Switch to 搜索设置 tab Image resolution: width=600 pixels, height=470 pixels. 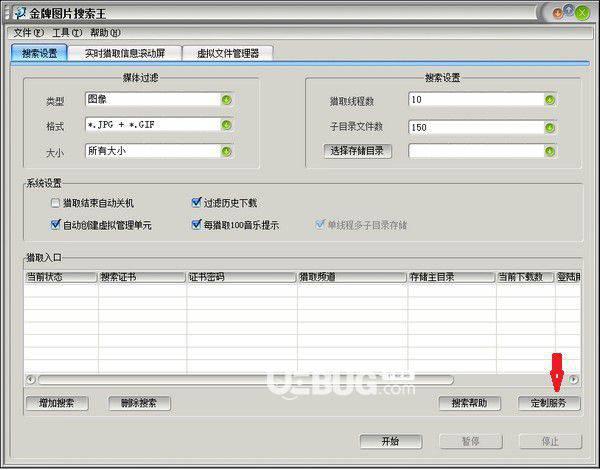point(39,53)
